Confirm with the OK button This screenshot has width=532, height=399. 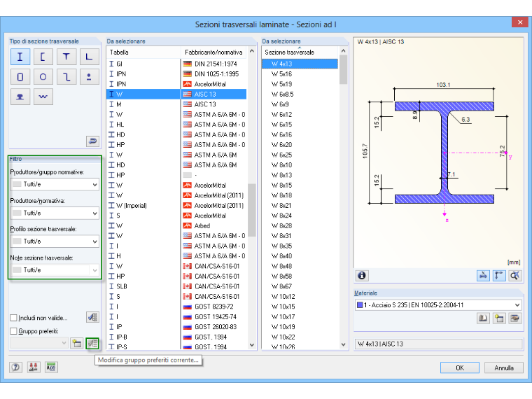(460, 367)
